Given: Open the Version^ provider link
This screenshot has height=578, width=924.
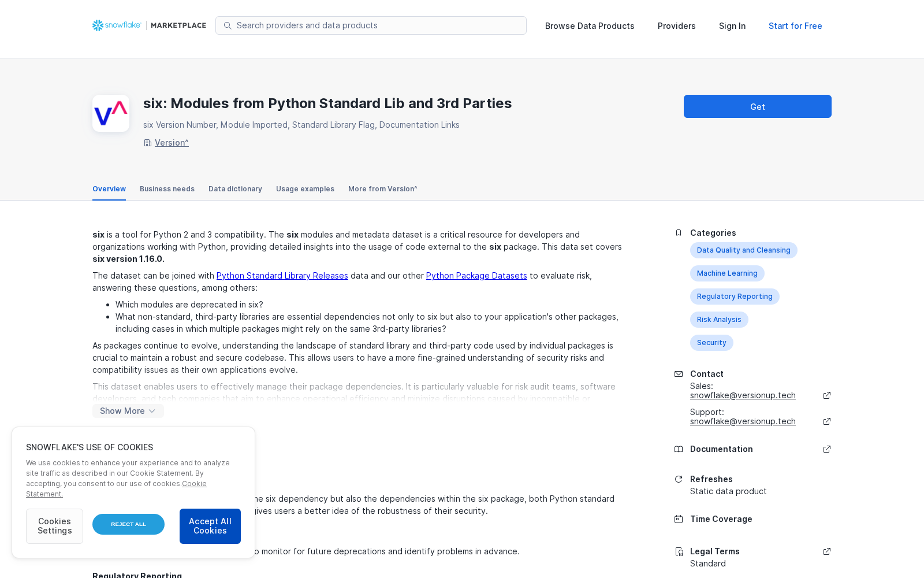Looking at the screenshot, I should 172,143.
